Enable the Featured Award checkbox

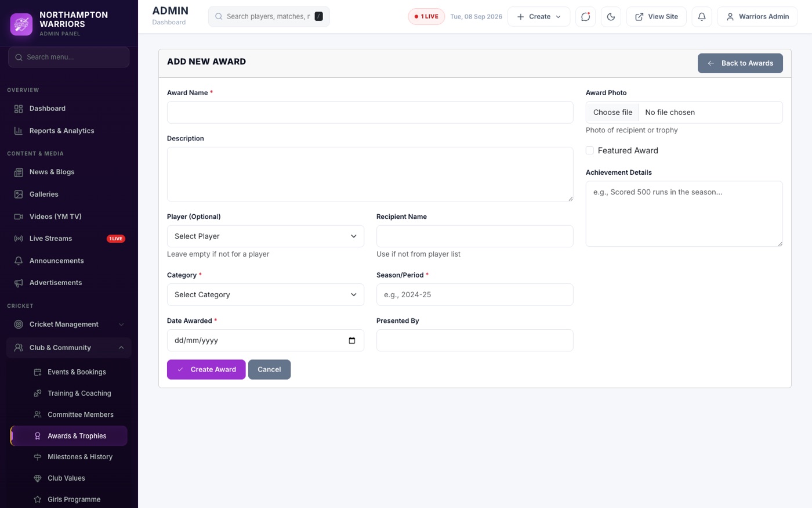[590, 150]
